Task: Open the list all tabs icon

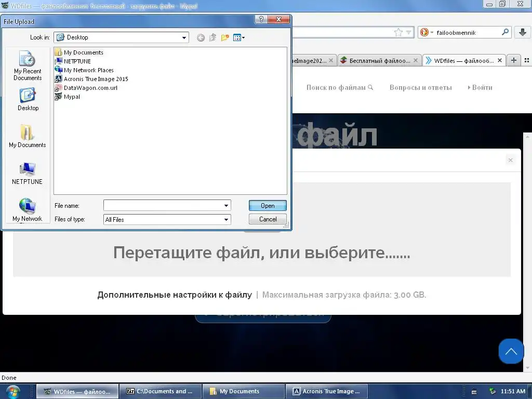Action: (527, 60)
